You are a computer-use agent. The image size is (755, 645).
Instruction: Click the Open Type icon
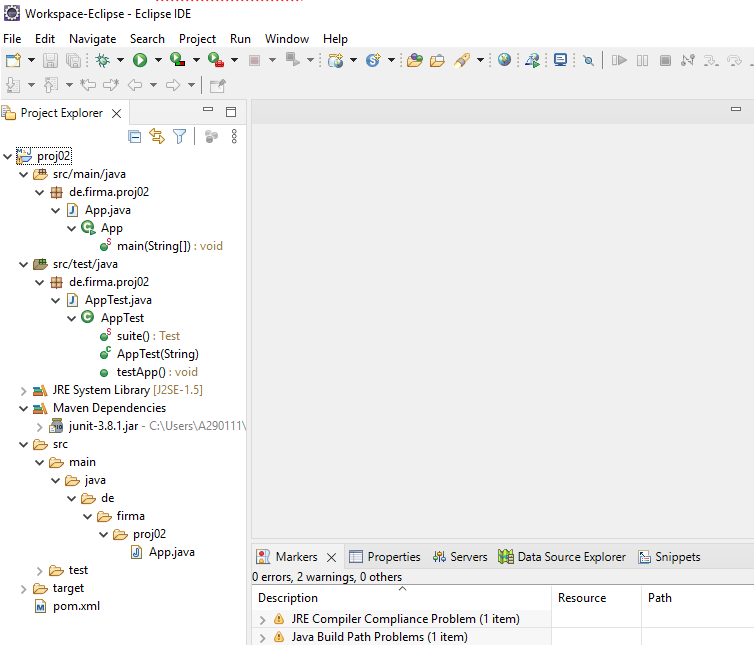click(x=415, y=60)
